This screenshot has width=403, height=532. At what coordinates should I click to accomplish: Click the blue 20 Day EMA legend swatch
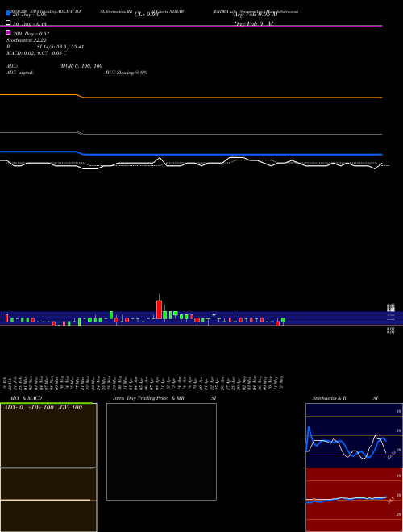click(x=9, y=14)
